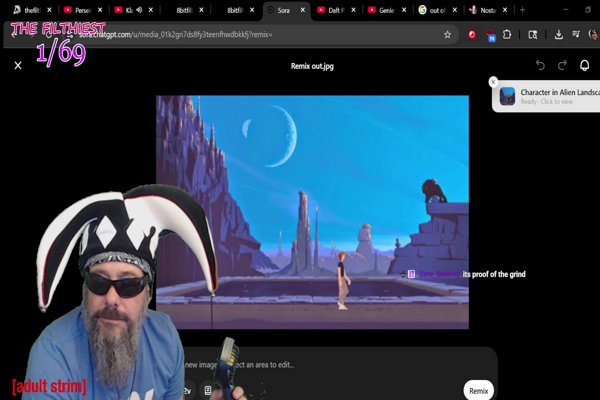Click the alien landscape image to edit
The image size is (600, 400).
312,212
